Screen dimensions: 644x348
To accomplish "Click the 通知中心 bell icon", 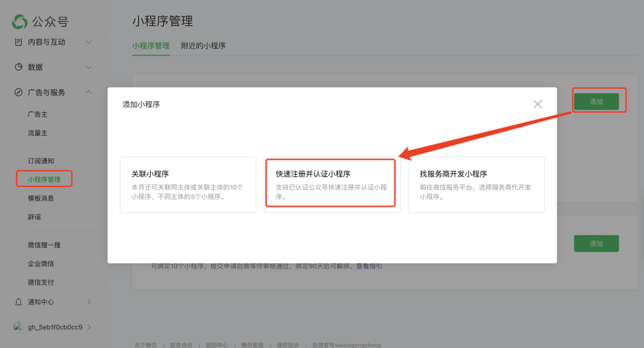I will coord(18,302).
